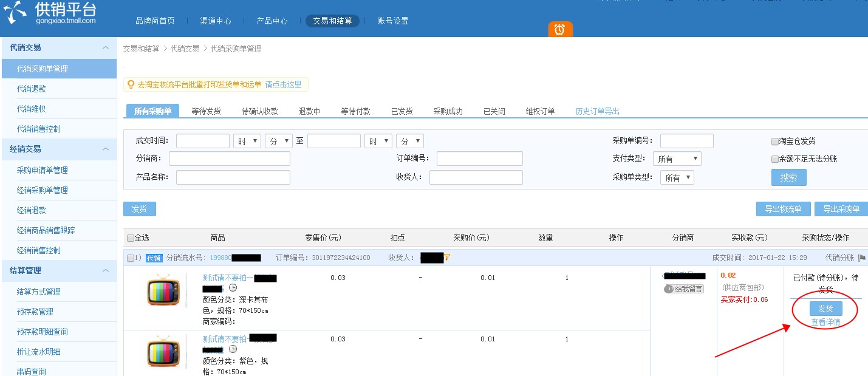The height and width of the screenshot is (376, 868).
Task: Collapse the 结算管理 sidebar section
Action: pyautogui.click(x=106, y=270)
